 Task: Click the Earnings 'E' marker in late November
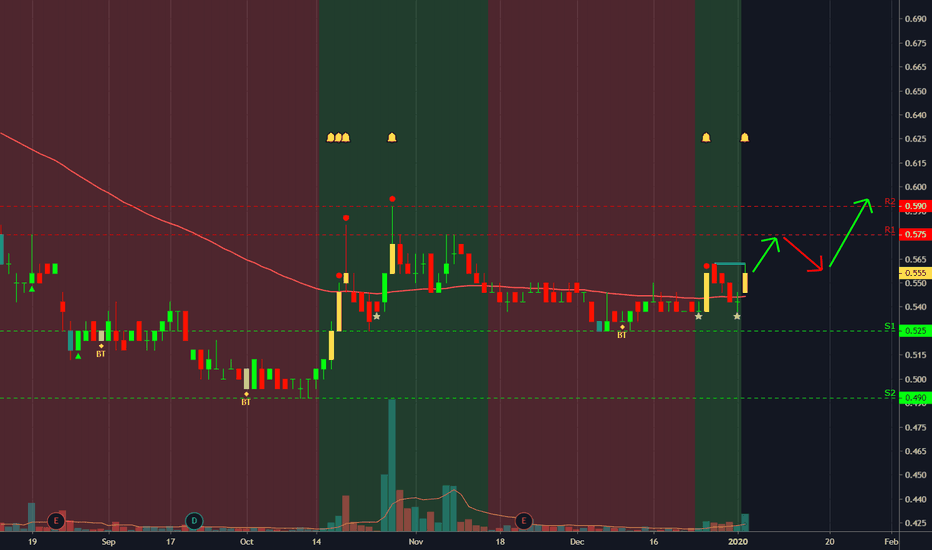(x=524, y=521)
